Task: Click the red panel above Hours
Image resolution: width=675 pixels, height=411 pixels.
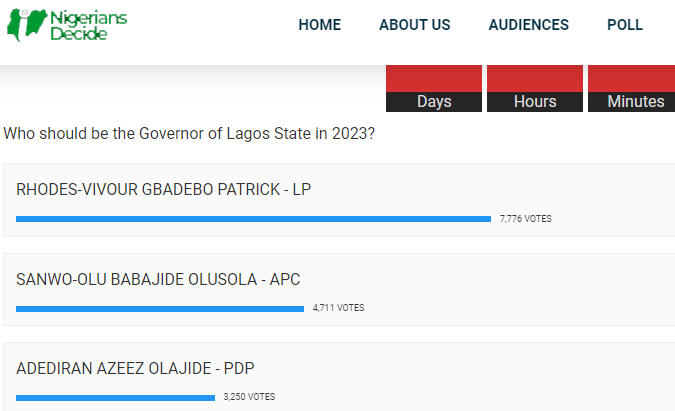Action: click(x=535, y=79)
